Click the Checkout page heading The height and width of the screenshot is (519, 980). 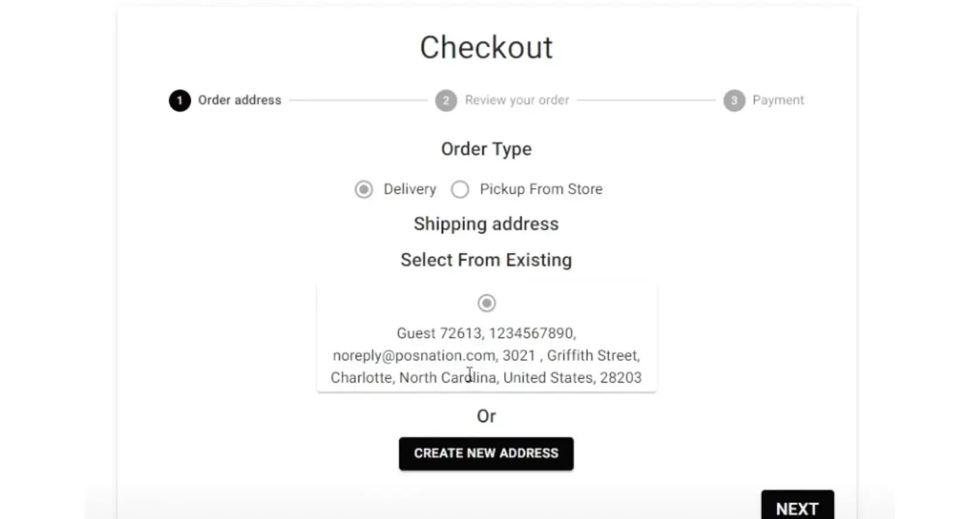(486, 47)
